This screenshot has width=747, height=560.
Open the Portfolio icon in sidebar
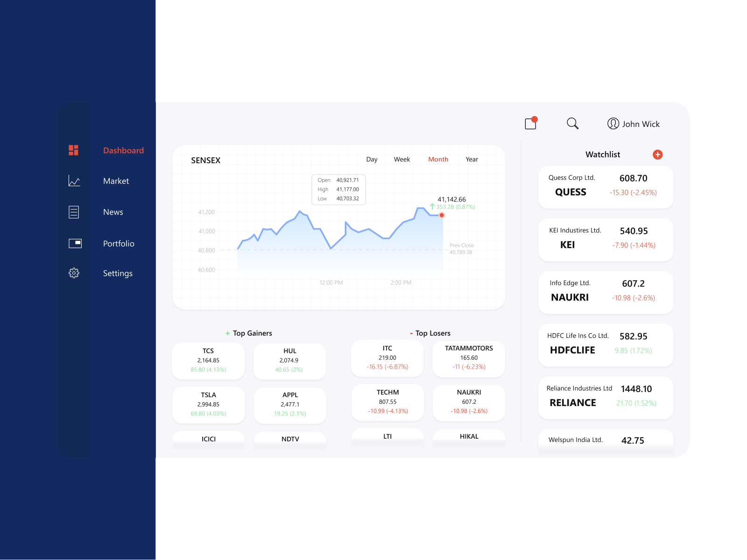tap(73, 243)
